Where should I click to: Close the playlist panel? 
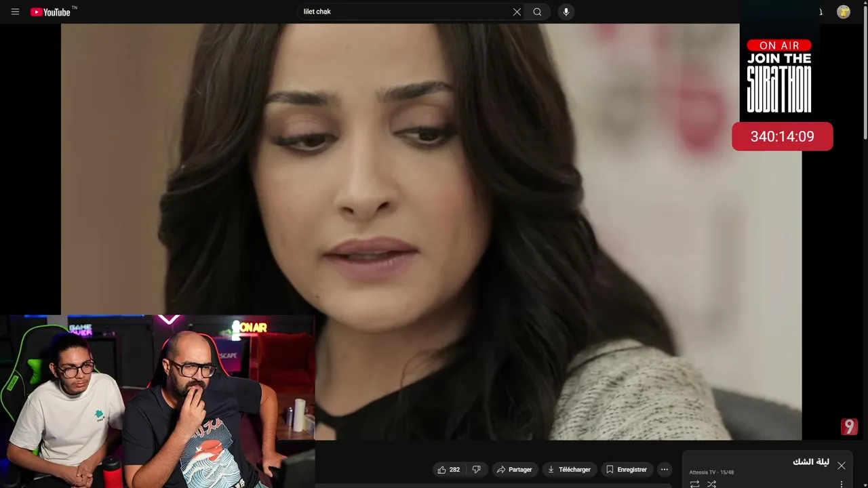(x=842, y=466)
